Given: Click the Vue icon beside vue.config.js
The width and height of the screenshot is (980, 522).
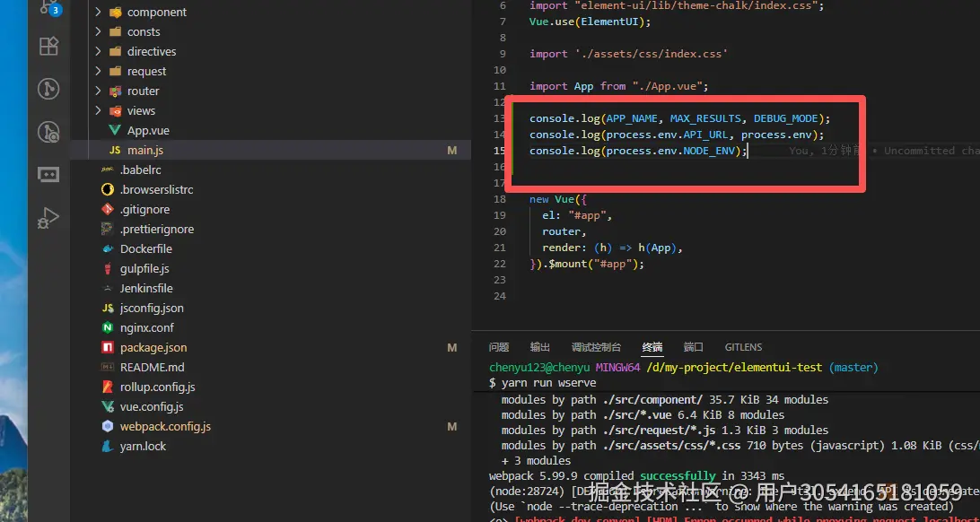Looking at the screenshot, I should coord(108,406).
